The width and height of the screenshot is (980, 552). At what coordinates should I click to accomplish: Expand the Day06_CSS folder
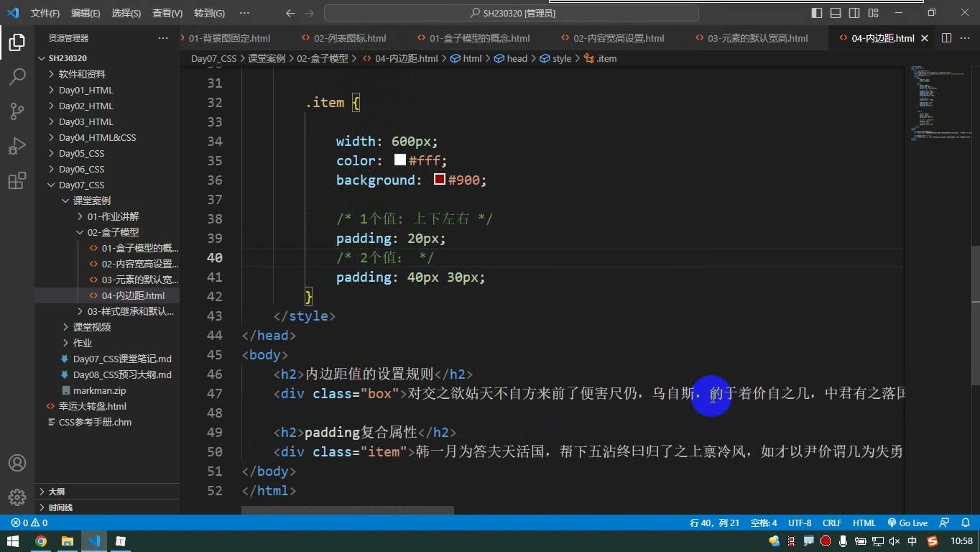click(81, 169)
